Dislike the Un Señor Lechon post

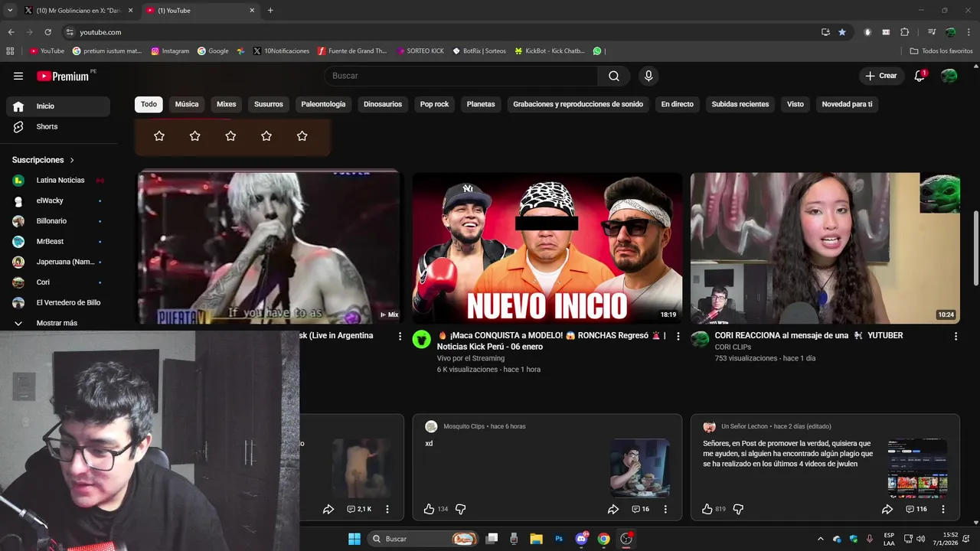[x=738, y=509]
